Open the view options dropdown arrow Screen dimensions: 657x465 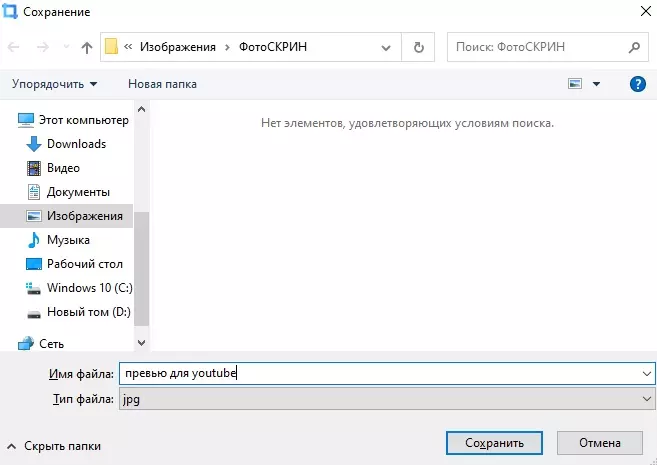click(x=596, y=84)
